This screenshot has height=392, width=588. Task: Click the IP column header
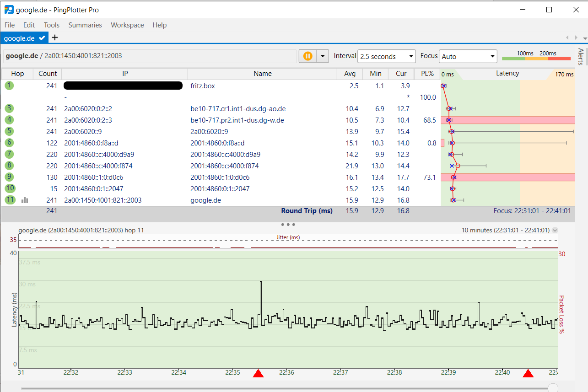coord(125,74)
